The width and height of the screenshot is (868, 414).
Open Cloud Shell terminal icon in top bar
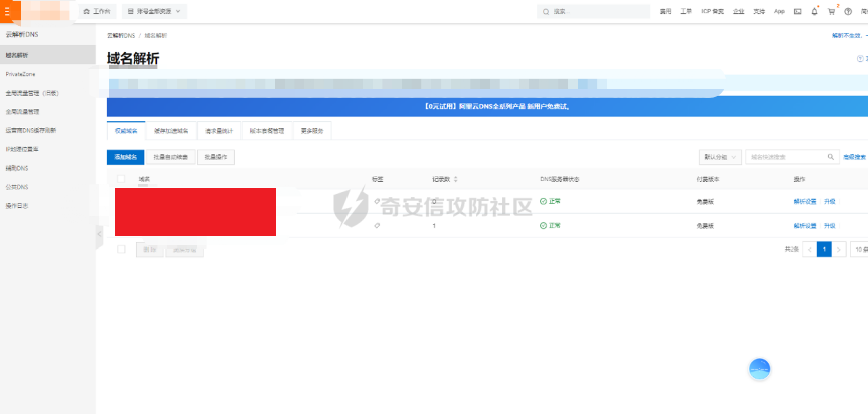(x=798, y=11)
